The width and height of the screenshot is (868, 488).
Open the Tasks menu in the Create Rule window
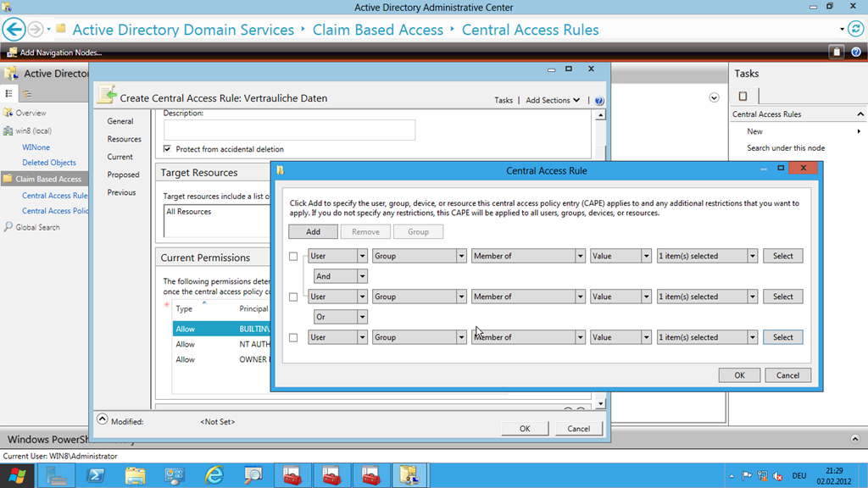(504, 100)
